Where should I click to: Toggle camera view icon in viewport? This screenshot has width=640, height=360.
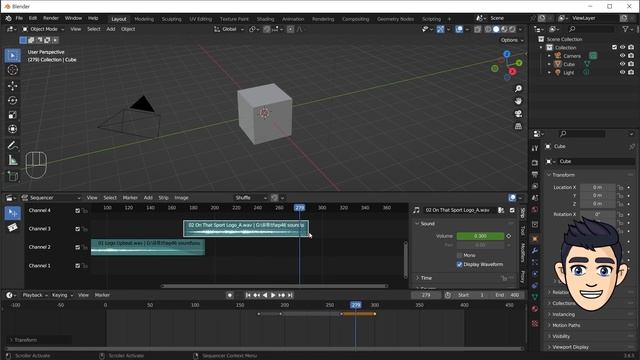(x=518, y=114)
